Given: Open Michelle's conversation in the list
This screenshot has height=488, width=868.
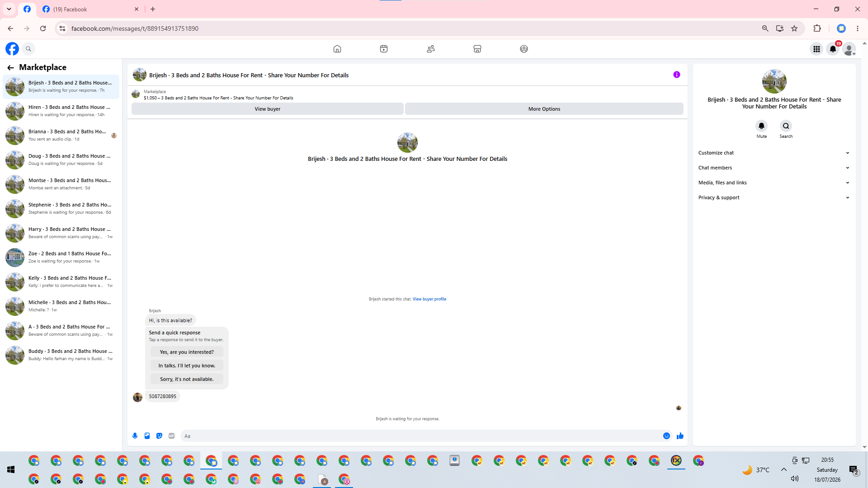Looking at the screenshot, I should pos(61,306).
